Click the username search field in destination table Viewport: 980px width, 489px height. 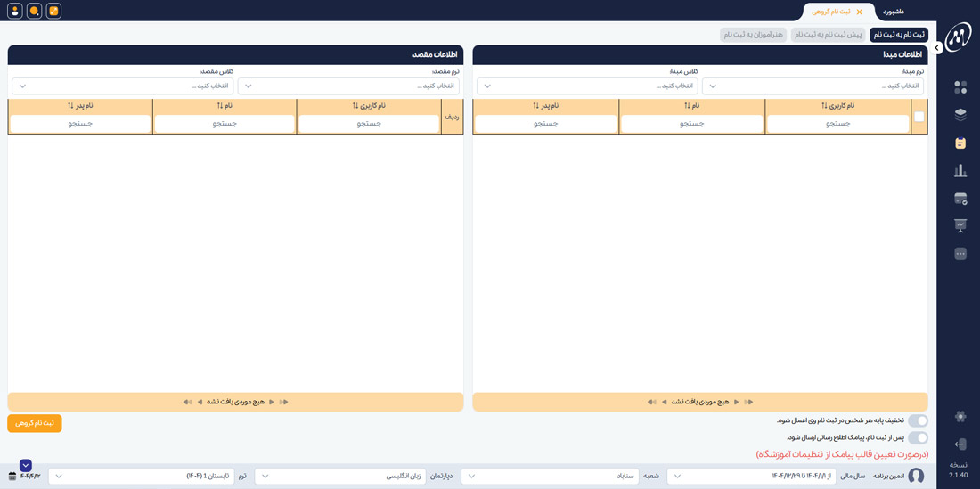pyautogui.click(x=369, y=124)
